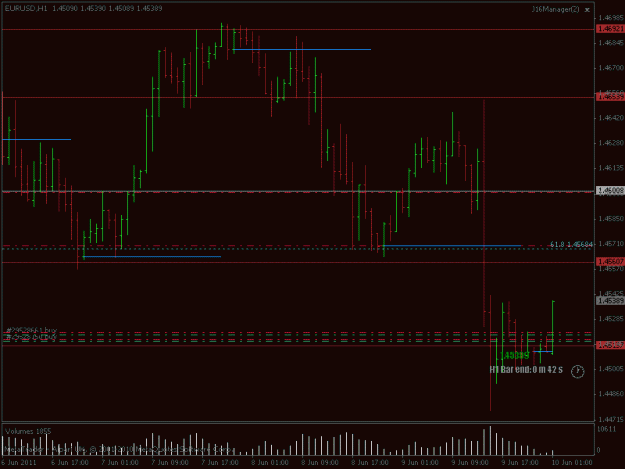
Task: Click the red 1.46539 price tag
Action: [610, 97]
